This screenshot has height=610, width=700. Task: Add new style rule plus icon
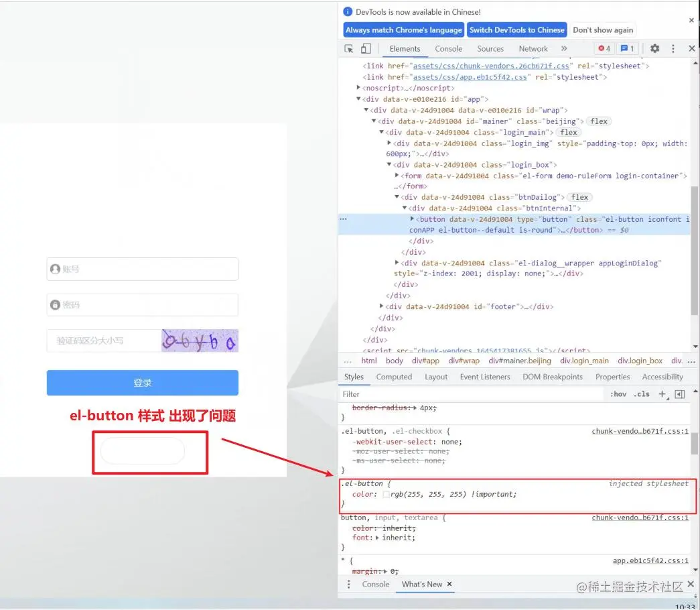pos(662,393)
